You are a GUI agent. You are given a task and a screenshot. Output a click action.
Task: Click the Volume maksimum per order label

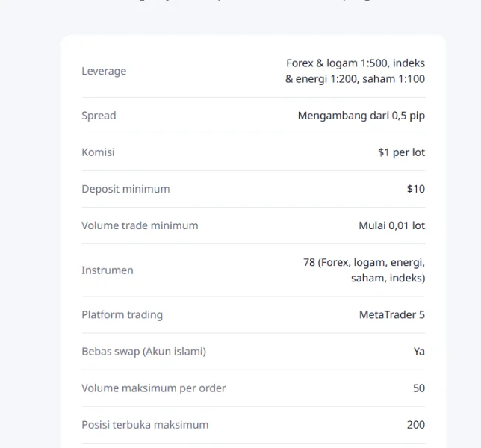(154, 388)
